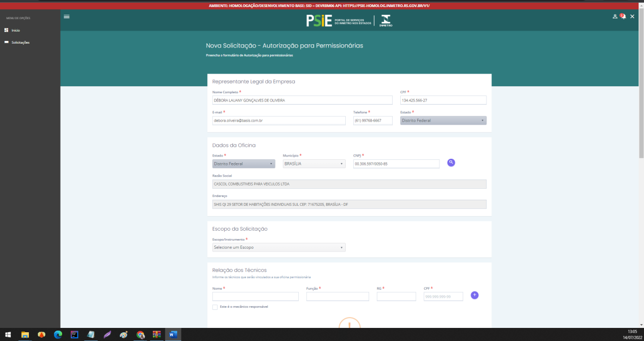This screenshot has width=644, height=341.
Task: Open the user profile icon
Action: pos(615,16)
